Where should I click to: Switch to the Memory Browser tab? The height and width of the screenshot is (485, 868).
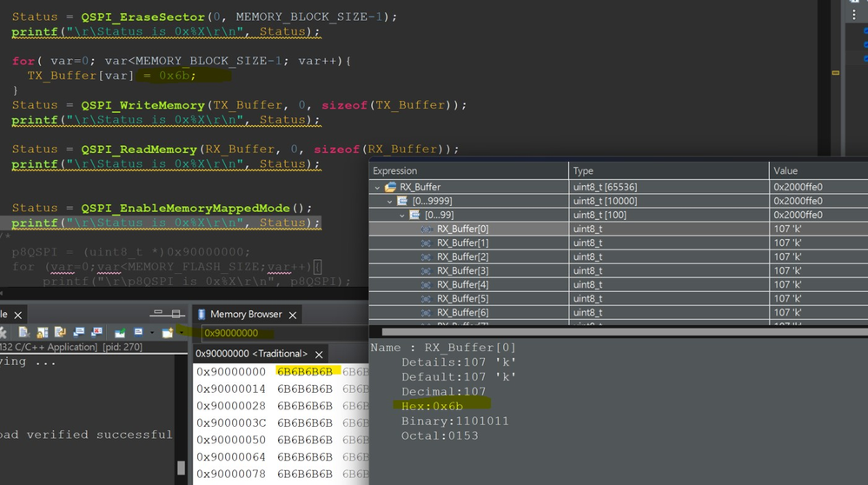pos(245,315)
